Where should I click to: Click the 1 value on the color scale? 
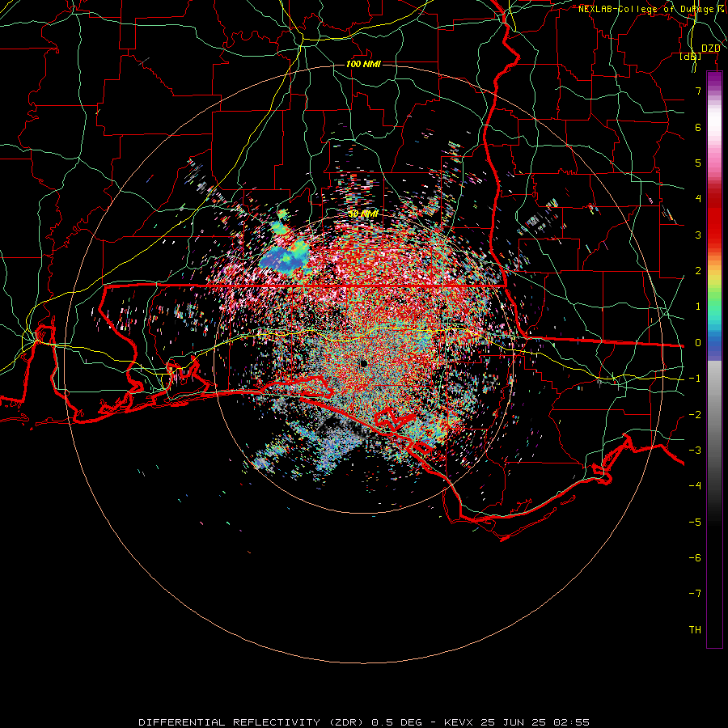pyautogui.click(x=698, y=307)
